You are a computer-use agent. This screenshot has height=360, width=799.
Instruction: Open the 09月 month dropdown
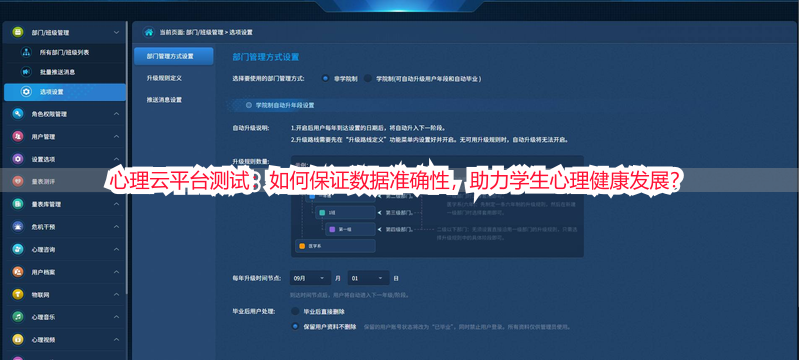point(310,278)
